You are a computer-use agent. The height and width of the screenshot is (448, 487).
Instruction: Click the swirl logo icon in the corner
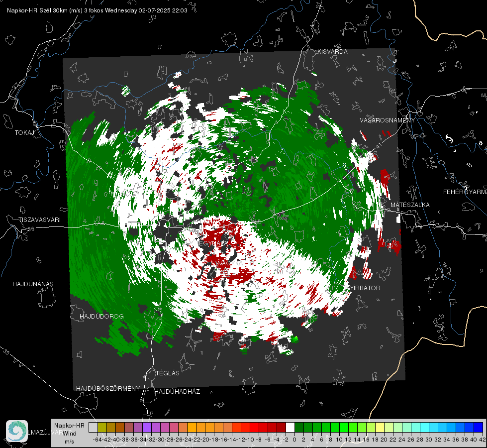pyautogui.click(x=17, y=431)
